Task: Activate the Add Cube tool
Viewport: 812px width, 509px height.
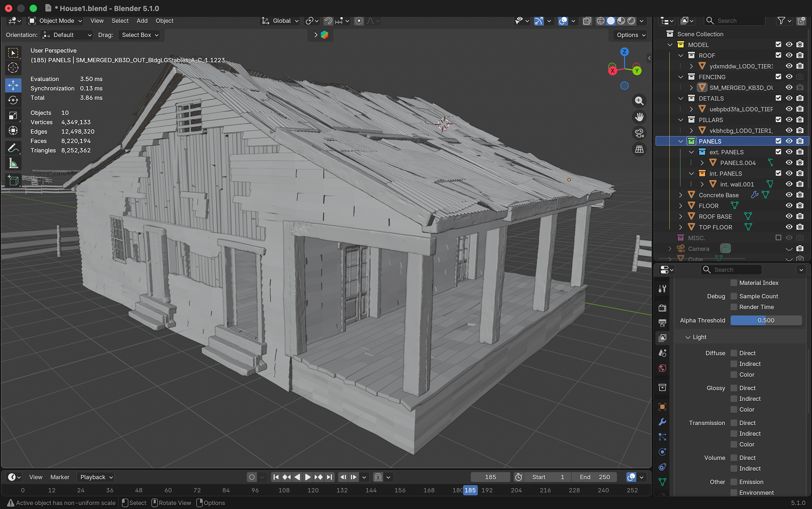Action: coord(13,181)
